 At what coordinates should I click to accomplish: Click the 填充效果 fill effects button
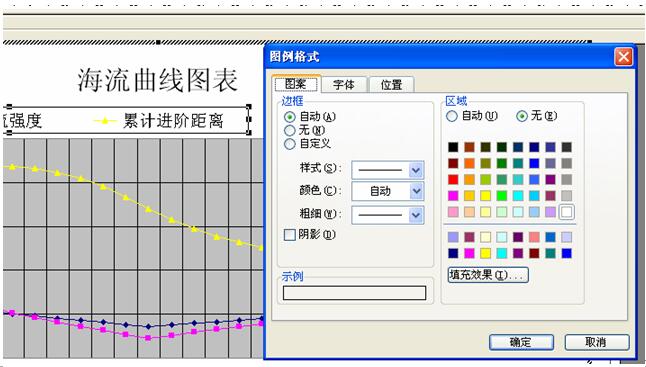click(x=488, y=275)
